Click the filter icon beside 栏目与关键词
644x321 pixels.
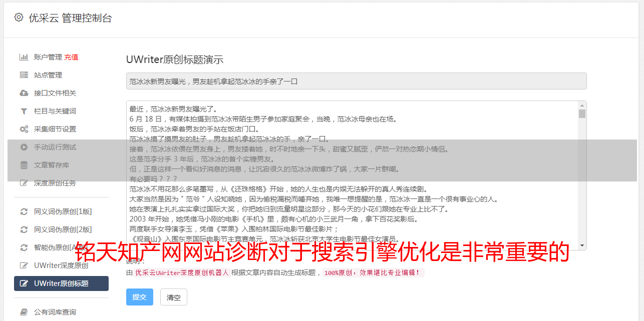tap(24, 111)
